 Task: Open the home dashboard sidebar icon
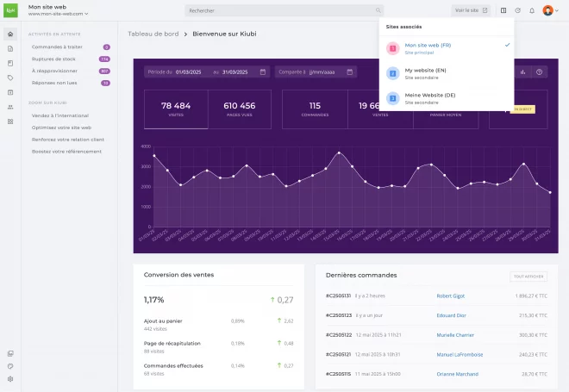pyautogui.click(x=10, y=34)
